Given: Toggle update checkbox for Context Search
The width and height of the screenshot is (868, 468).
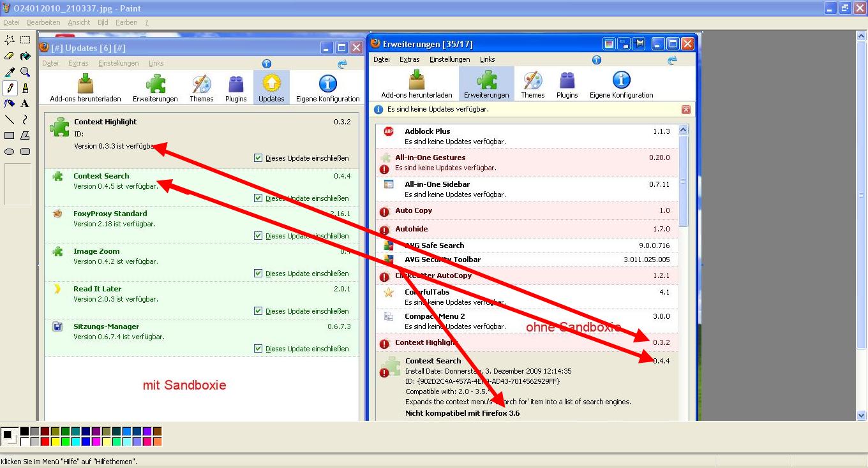Looking at the screenshot, I should click(x=258, y=198).
